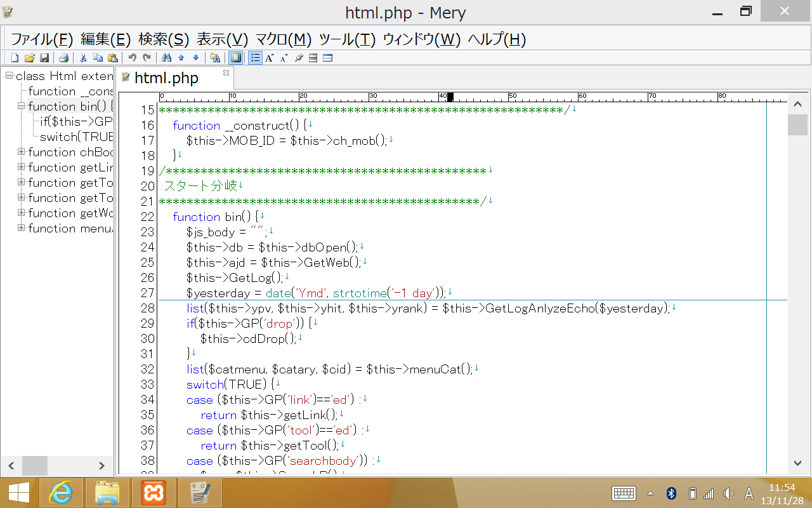This screenshot has height=508, width=812.
Task: Decrease font size with small A icon
Action: 284,58
